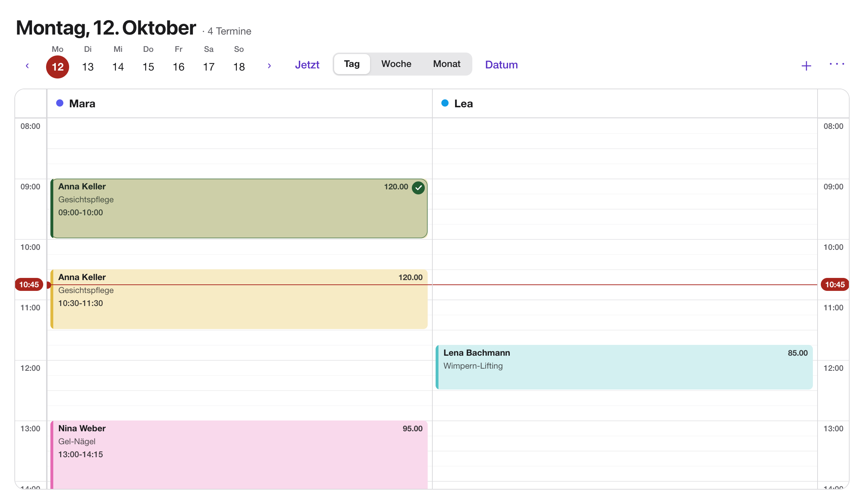Click the green checkmark on Anna Keller's 09:00 appointment

pyautogui.click(x=418, y=188)
